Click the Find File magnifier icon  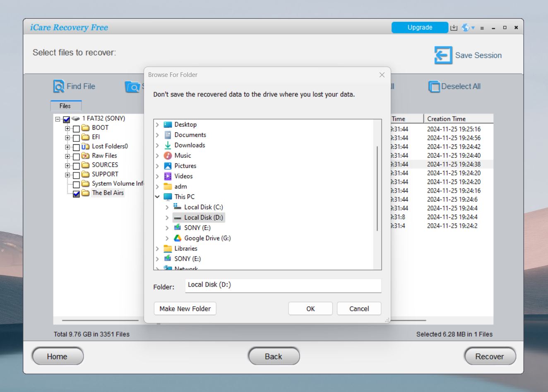click(x=59, y=86)
